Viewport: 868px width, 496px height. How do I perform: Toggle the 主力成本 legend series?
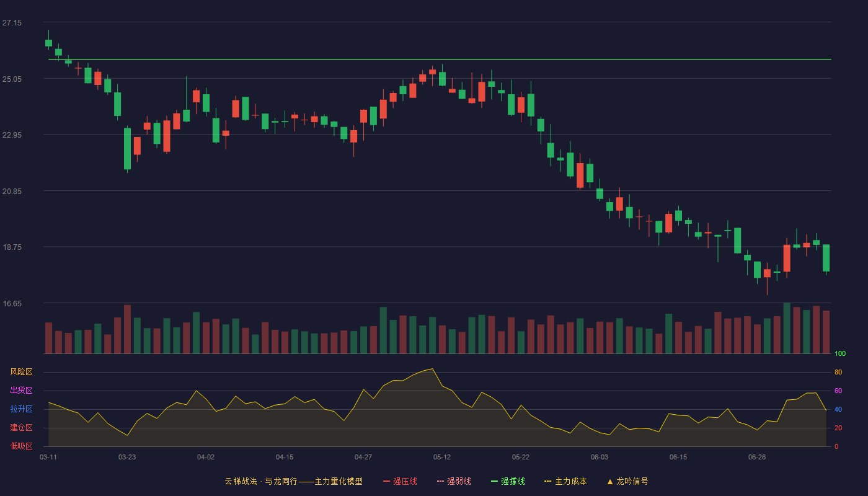click(x=565, y=481)
